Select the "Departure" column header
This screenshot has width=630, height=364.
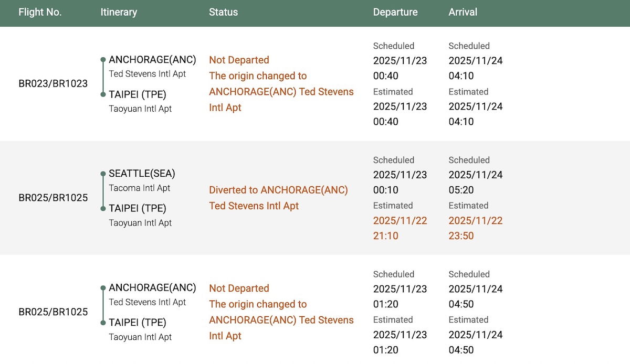pyautogui.click(x=395, y=12)
